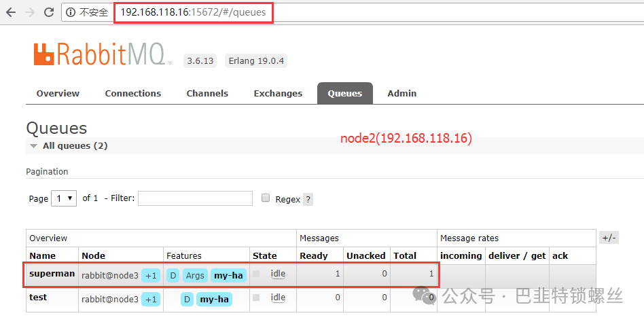Screen dimensions: 644x322
Task: Open the Page number dropdown
Action: (64, 198)
